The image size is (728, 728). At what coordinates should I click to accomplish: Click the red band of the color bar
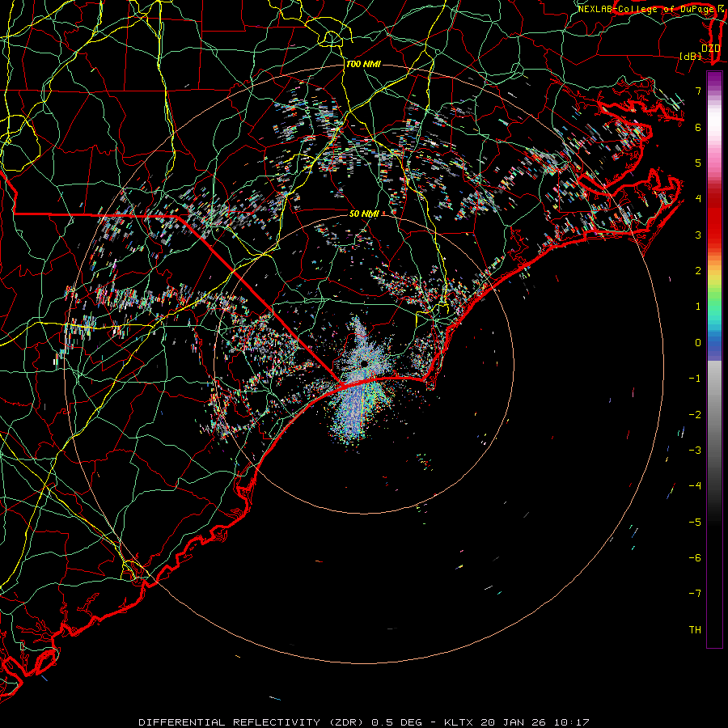[714, 218]
